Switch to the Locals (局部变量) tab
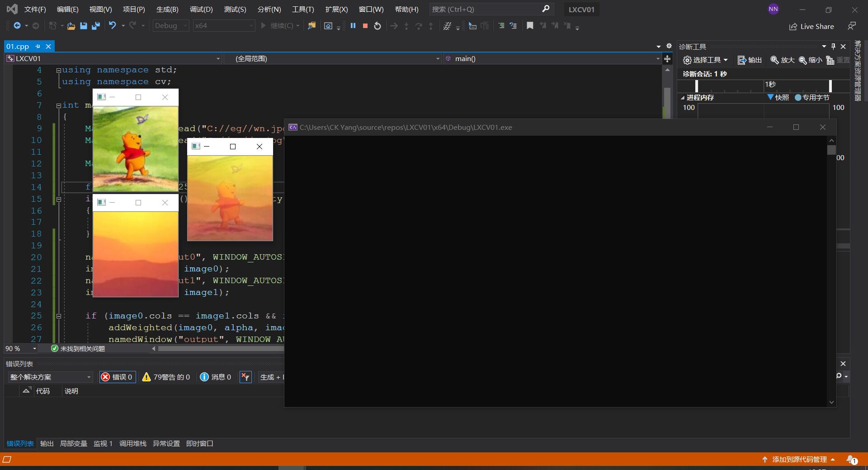Viewport: 868px width, 470px height. click(73, 443)
